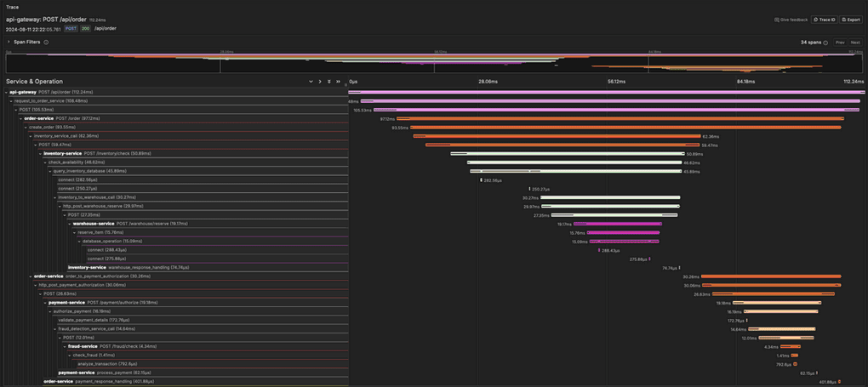This screenshot has width=868, height=387.
Task: Expand the Span Filters section
Action: pos(9,42)
